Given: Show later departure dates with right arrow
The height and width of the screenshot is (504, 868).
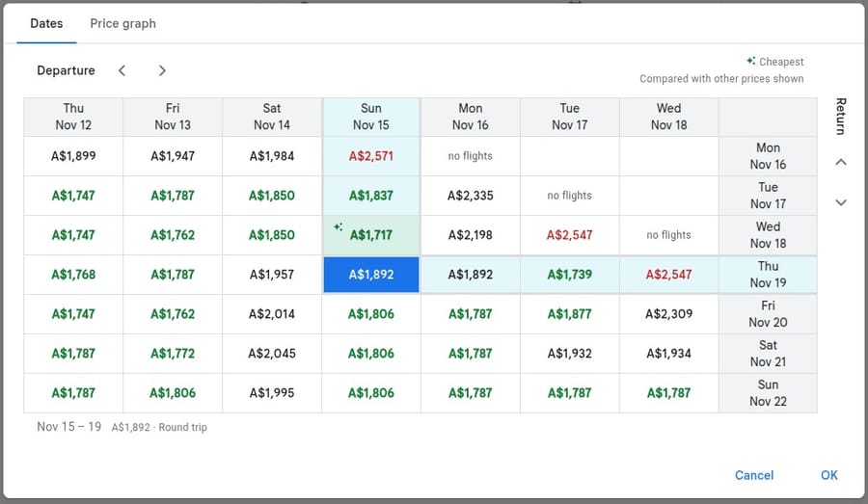Looking at the screenshot, I should [162, 70].
